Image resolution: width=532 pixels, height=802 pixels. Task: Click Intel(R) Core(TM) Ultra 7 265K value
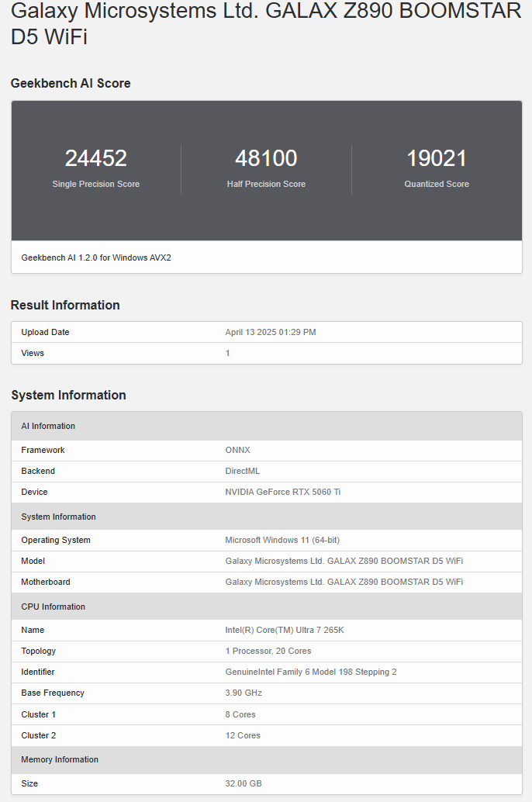[x=285, y=630]
